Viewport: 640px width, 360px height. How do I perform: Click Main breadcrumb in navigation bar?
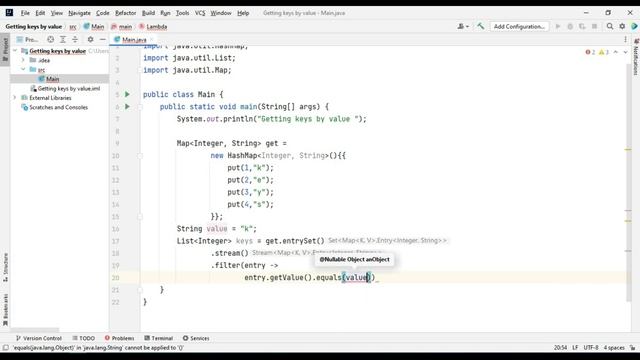click(x=94, y=27)
